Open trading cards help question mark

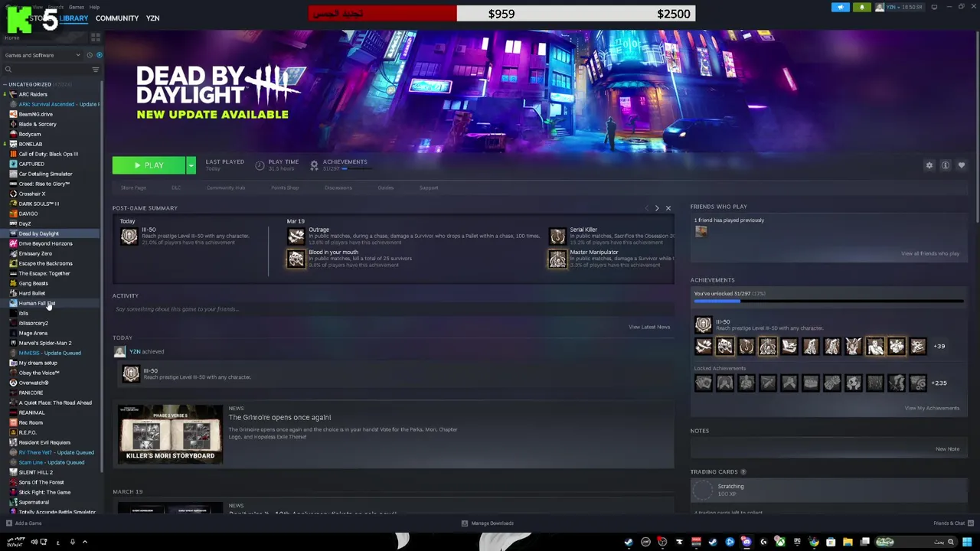(x=743, y=472)
